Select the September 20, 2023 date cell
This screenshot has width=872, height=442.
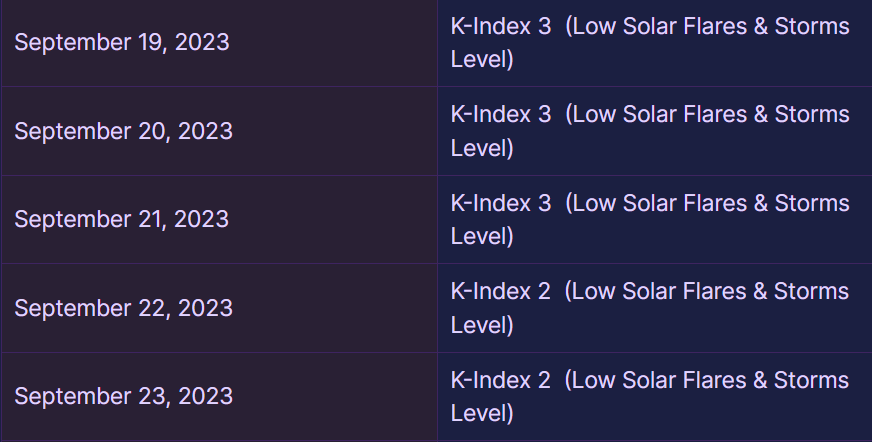click(x=123, y=131)
